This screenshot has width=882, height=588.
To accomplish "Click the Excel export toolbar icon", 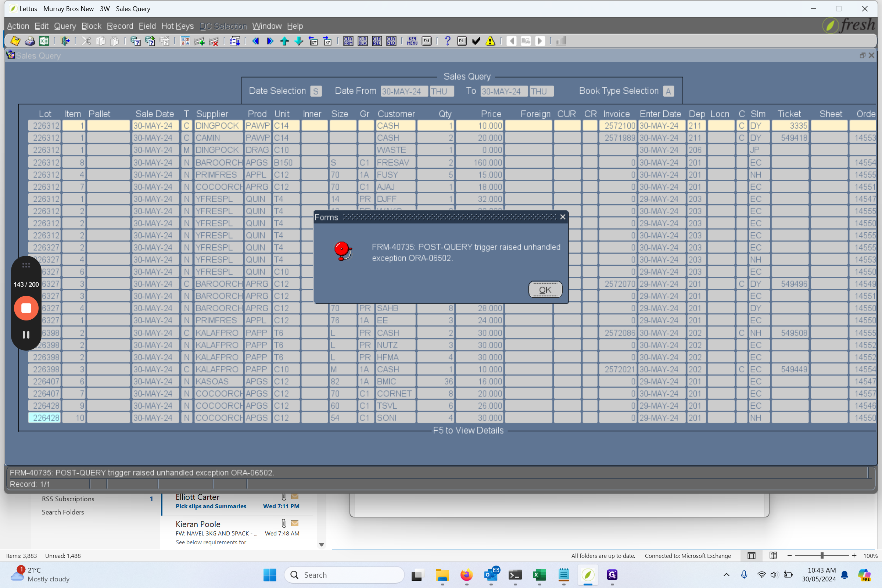I will click(x=44, y=41).
